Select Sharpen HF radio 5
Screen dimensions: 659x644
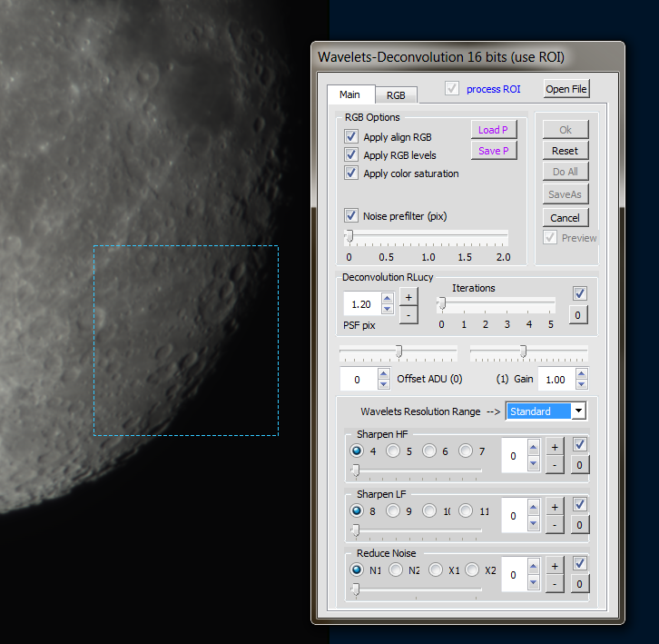click(x=393, y=451)
